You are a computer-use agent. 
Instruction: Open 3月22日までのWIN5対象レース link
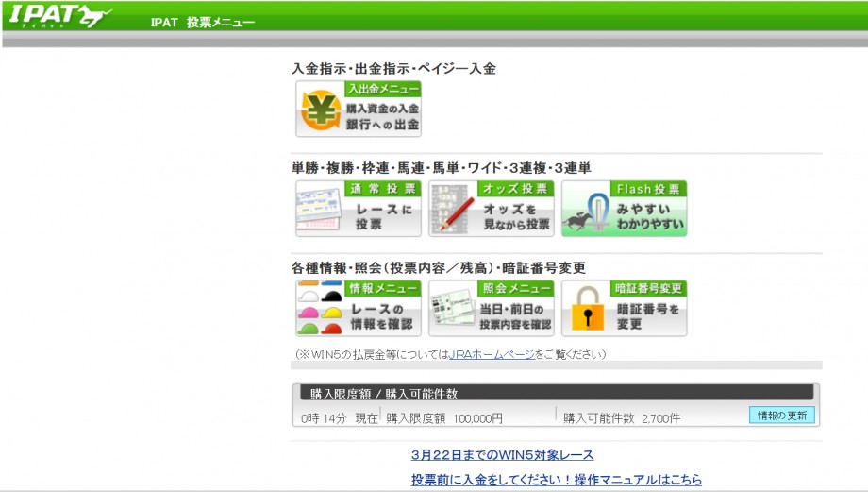(x=502, y=455)
